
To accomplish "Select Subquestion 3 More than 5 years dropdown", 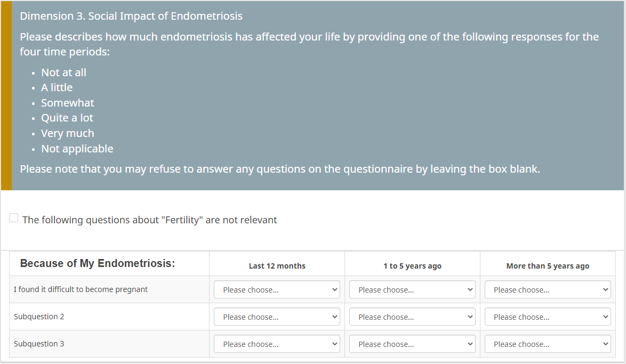I will point(548,344).
